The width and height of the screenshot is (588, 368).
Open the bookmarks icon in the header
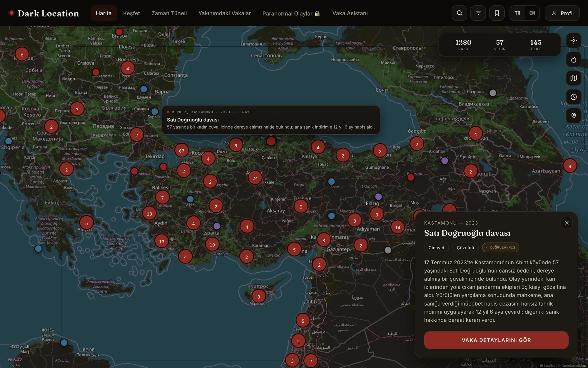point(497,13)
